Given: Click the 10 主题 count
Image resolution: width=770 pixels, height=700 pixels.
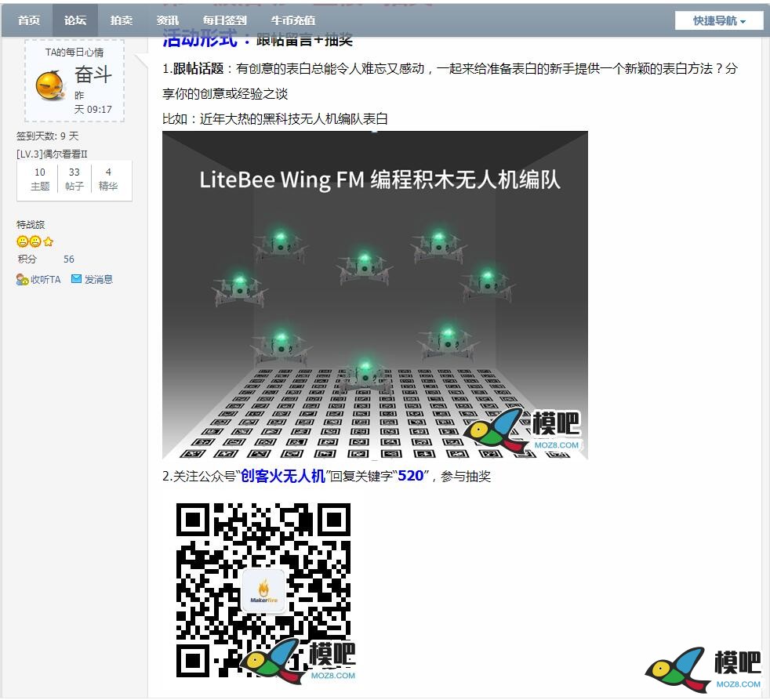Looking at the screenshot, I should click(40, 179).
